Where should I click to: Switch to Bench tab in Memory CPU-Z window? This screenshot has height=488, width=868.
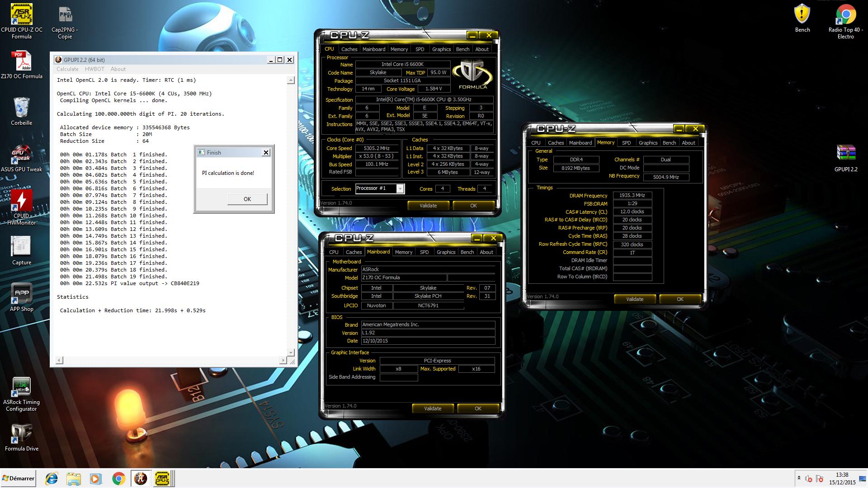[x=669, y=143]
